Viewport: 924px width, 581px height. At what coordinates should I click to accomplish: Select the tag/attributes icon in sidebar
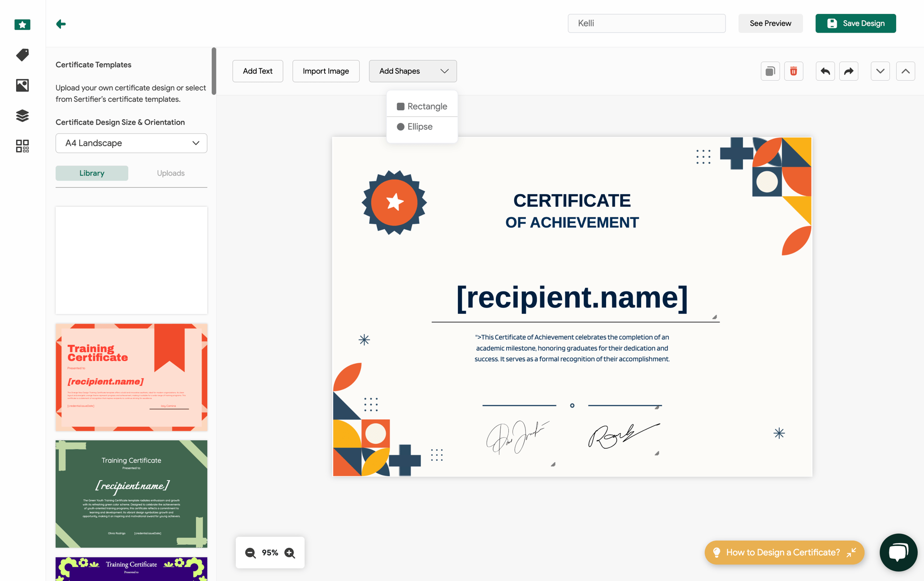click(x=22, y=55)
